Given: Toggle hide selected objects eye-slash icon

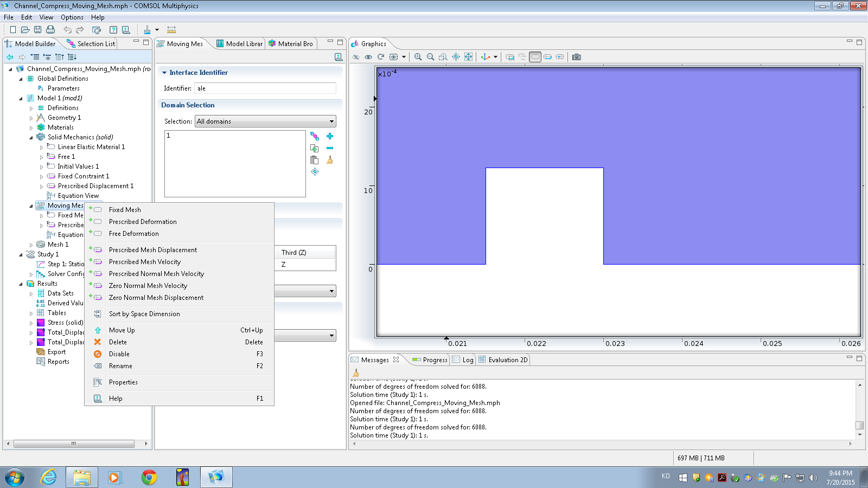Looking at the screenshot, I should coord(356,57).
